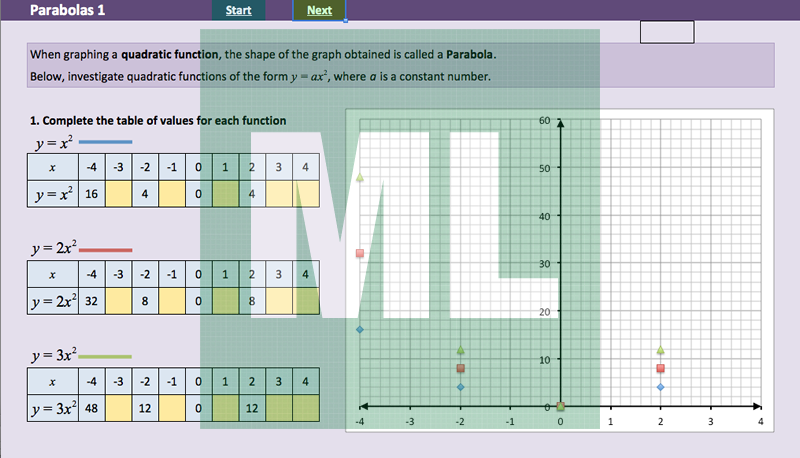Click the red square marker at x = -2
Screen dimensions: 800x458
coord(460,368)
